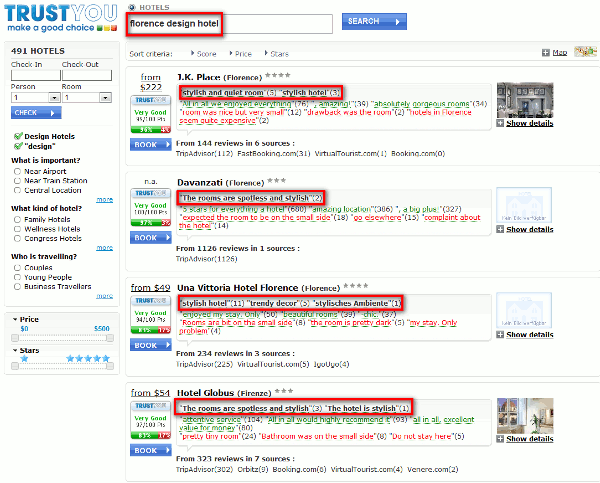Viewport: 600px width, 483px height.
Task: Sort results by Score
Action: pyautogui.click(x=204, y=54)
